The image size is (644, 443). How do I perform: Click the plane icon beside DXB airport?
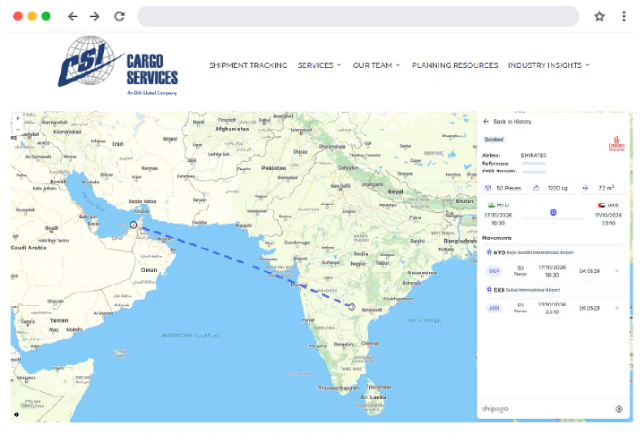click(x=489, y=289)
